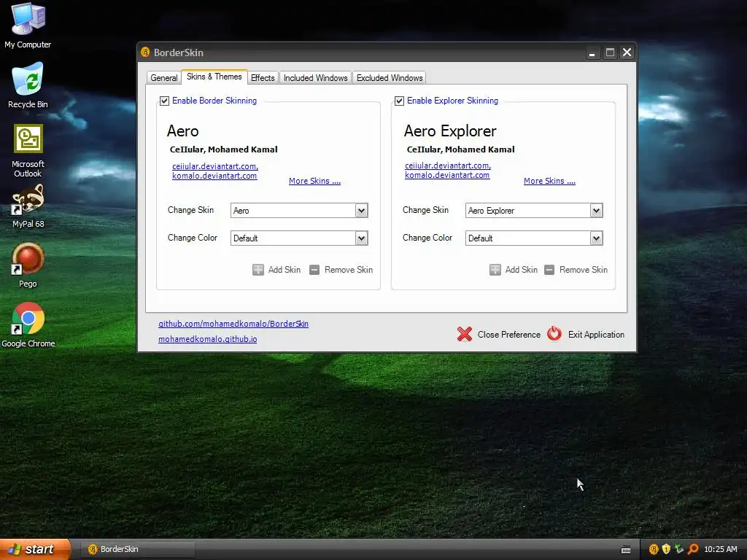747x560 pixels.
Task: Switch to the Effects tab
Action: (x=263, y=77)
